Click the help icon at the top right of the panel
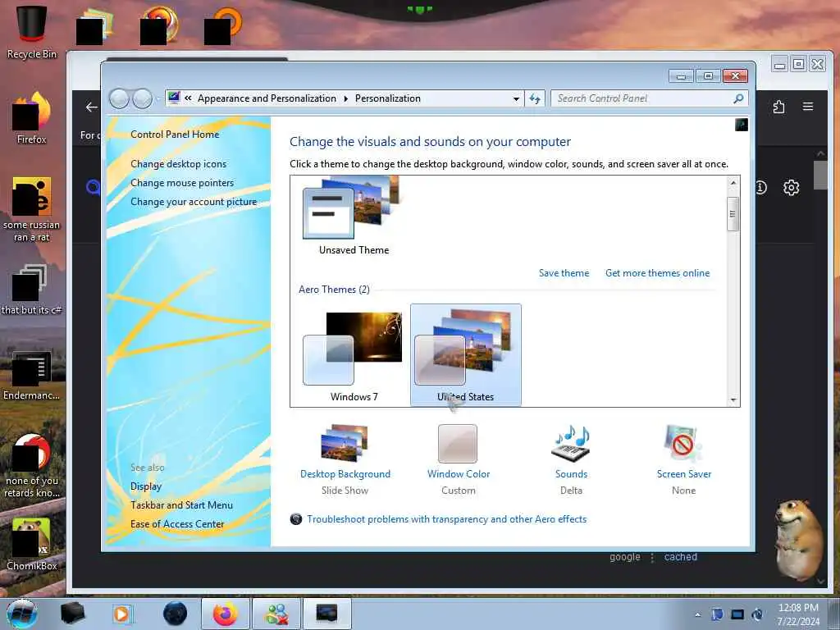The height and width of the screenshot is (630, 840). click(x=742, y=125)
